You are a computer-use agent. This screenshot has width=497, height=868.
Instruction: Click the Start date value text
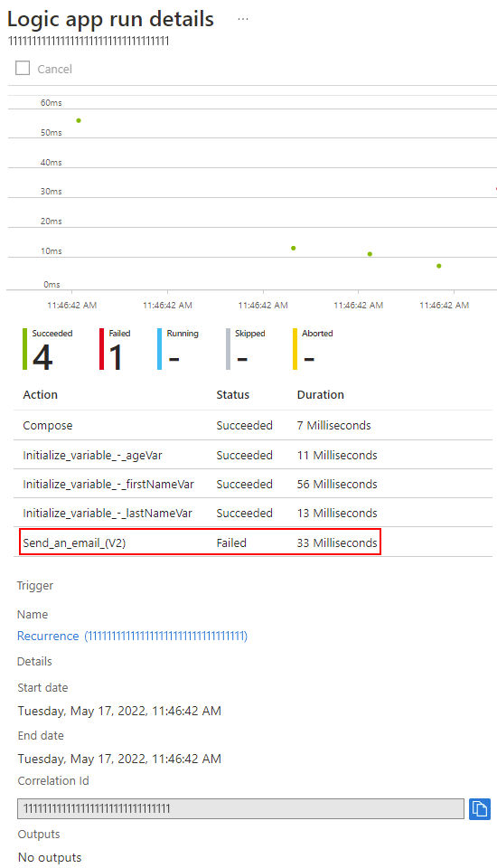coord(119,711)
